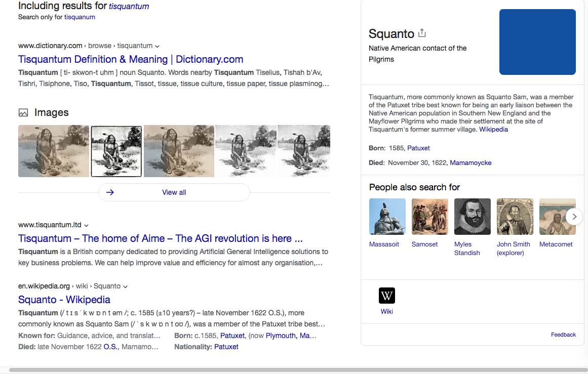This screenshot has width=588, height=374.
Task: Open the fifth Squanto image thumbnail
Action: 304,151
